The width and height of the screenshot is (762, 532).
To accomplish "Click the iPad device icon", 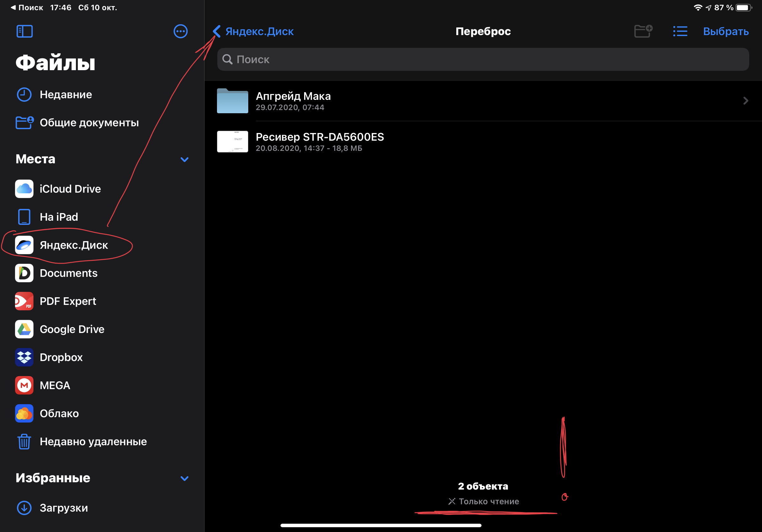I will [24, 217].
